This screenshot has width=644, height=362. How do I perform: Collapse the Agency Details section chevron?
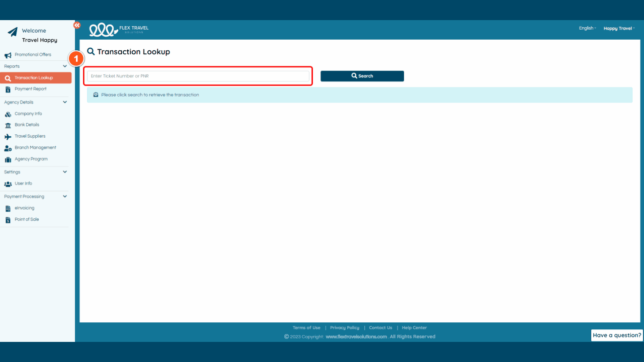[x=65, y=102]
